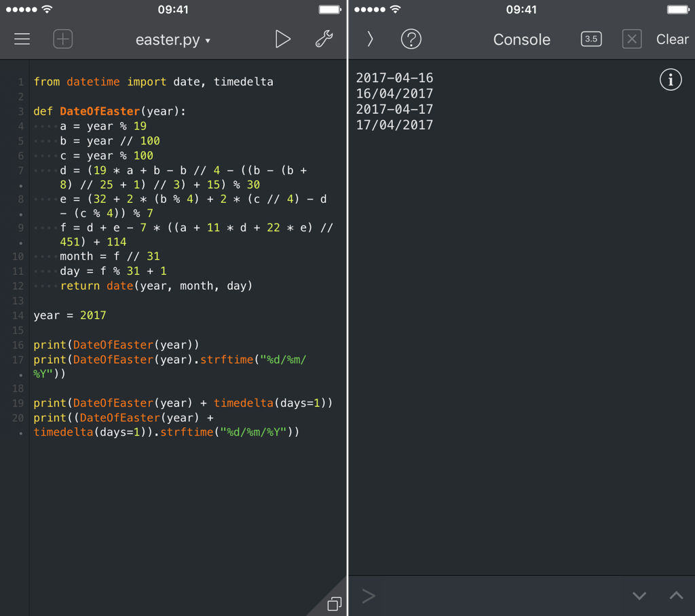
Task: Click output line 16/04/2017
Action: (x=394, y=94)
